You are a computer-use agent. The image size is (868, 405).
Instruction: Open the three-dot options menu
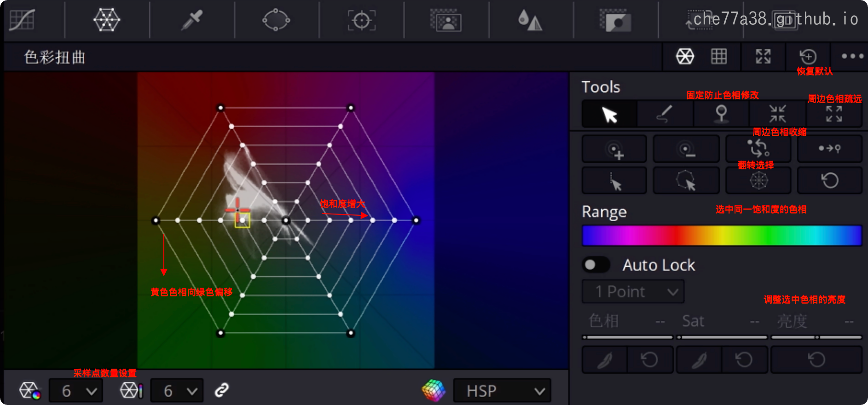click(852, 56)
